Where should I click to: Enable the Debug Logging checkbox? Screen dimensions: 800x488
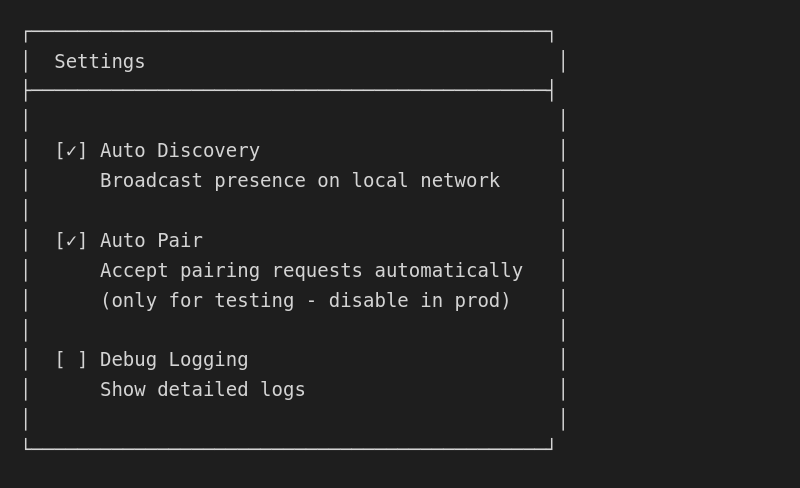(x=71, y=360)
